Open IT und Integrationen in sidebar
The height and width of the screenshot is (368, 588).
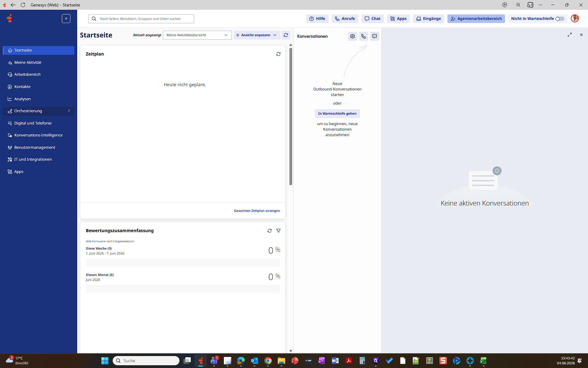click(x=39, y=159)
